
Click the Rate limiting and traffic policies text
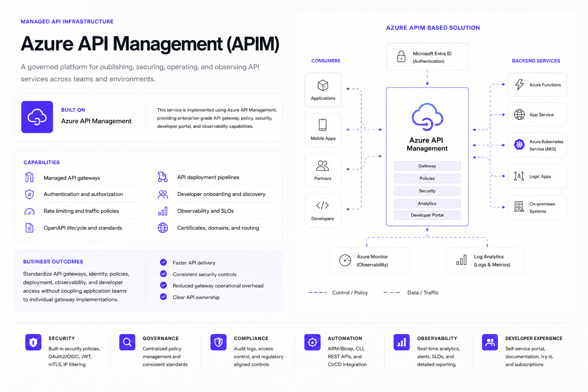pos(81,211)
